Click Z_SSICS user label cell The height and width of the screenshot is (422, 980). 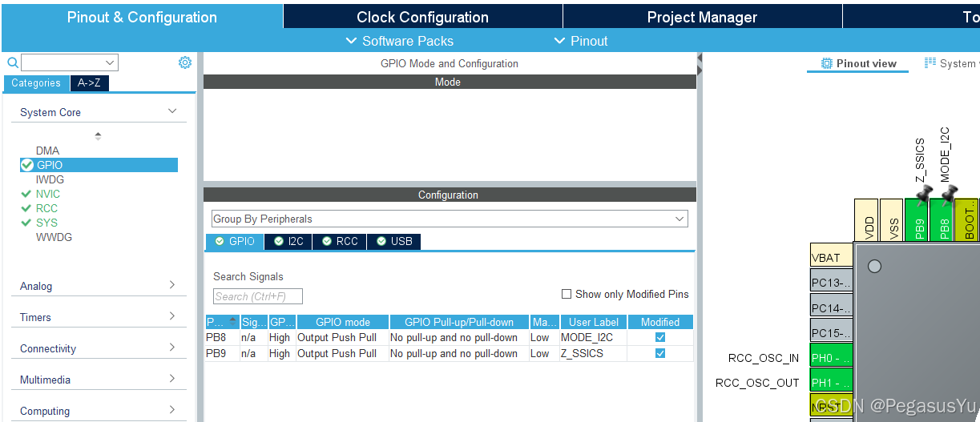pos(593,353)
